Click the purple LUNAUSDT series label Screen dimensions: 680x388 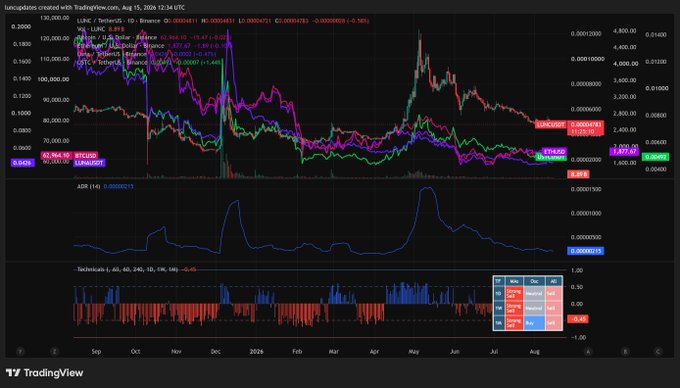(x=89, y=163)
